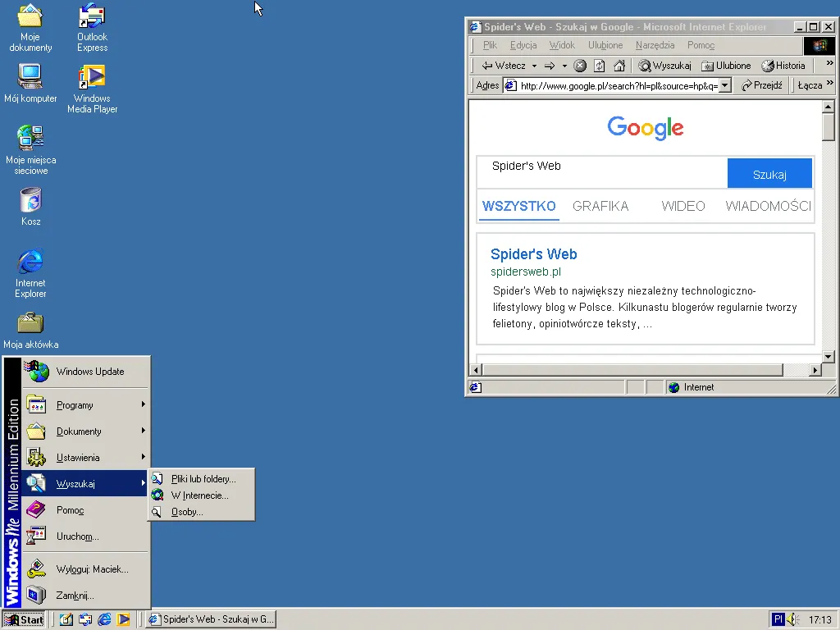Click the volume speaker icon in system tray

pos(793,620)
